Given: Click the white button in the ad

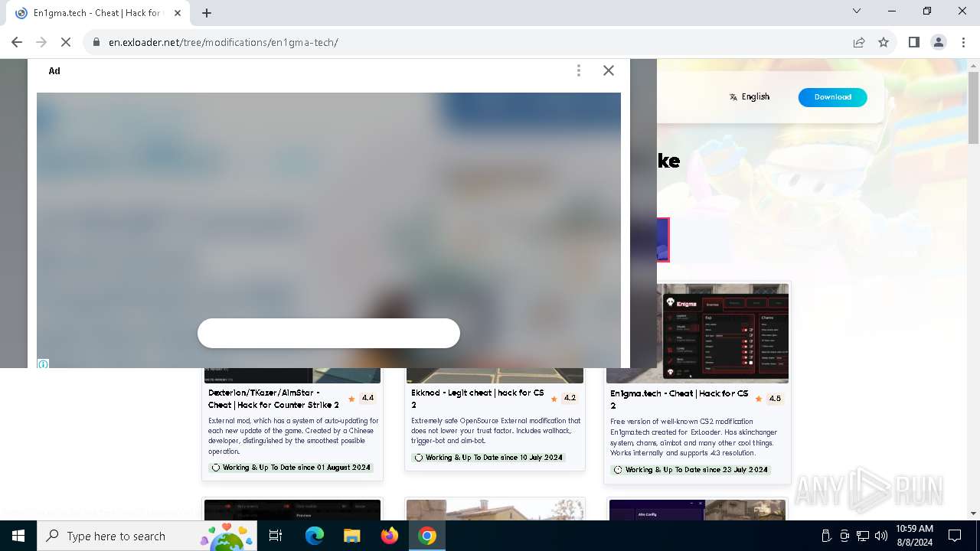Looking at the screenshot, I should click(x=328, y=334).
